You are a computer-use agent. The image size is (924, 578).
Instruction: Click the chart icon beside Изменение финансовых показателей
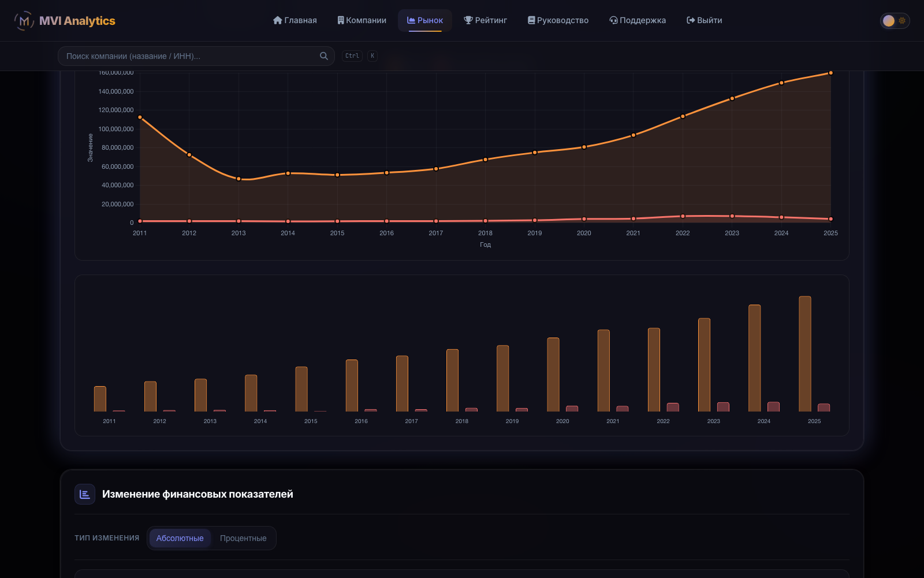point(85,494)
